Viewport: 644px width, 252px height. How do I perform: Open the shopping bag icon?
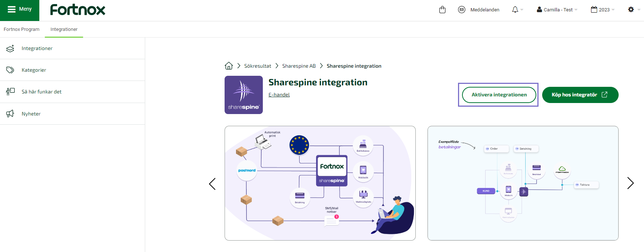[442, 10]
